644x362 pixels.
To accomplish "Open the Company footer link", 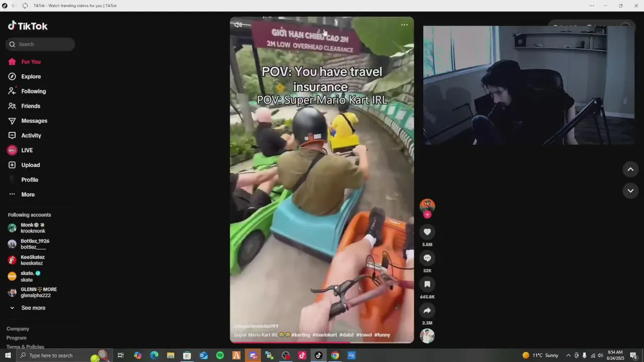I will pos(18,329).
